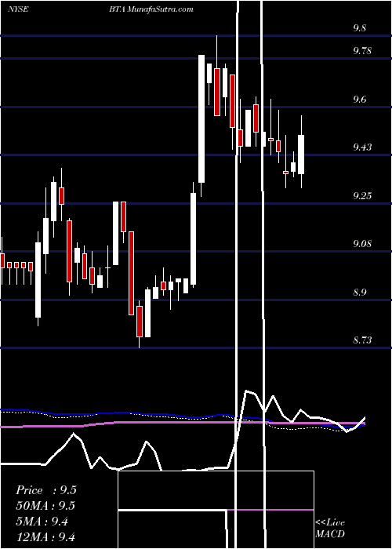
Task: Click the 9.78 price axis label
Action: pyautogui.click(x=362, y=51)
